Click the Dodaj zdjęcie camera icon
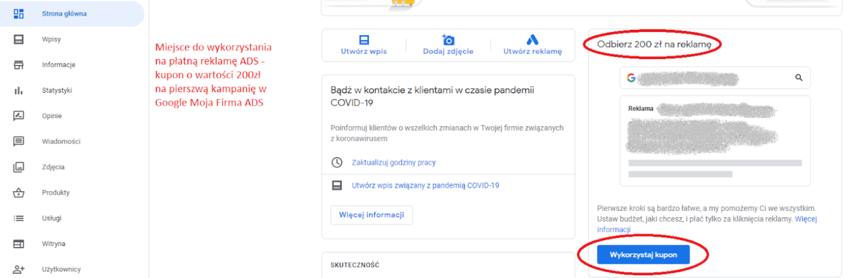This screenshot has width=868, height=278. click(448, 39)
